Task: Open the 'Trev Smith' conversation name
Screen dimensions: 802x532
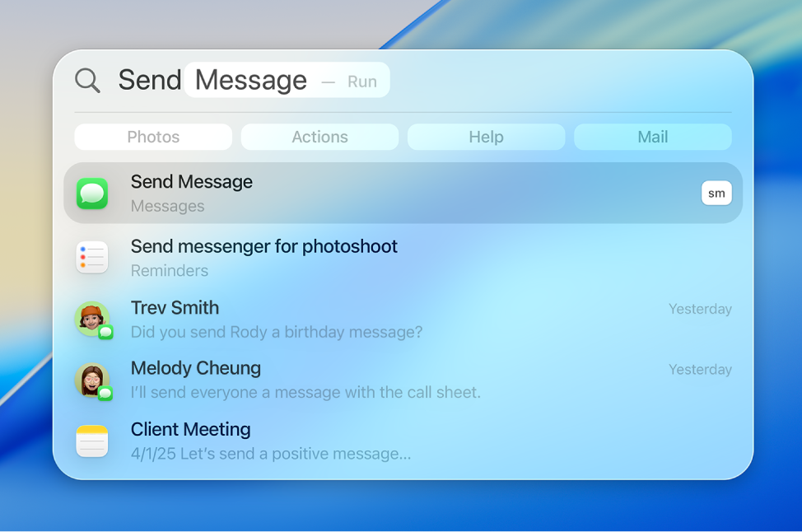Action: [x=175, y=308]
